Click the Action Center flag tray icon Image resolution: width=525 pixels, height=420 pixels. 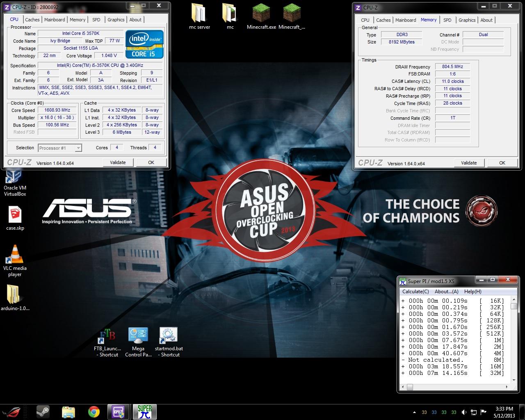pyautogui.click(x=484, y=412)
